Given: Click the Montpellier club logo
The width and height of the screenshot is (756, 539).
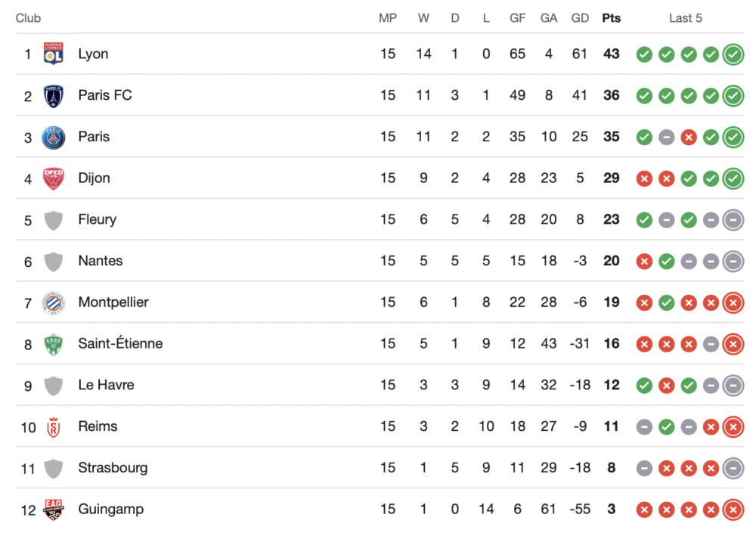Looking at the screenshot, I should pyautogui.click(x=53, y=302).
